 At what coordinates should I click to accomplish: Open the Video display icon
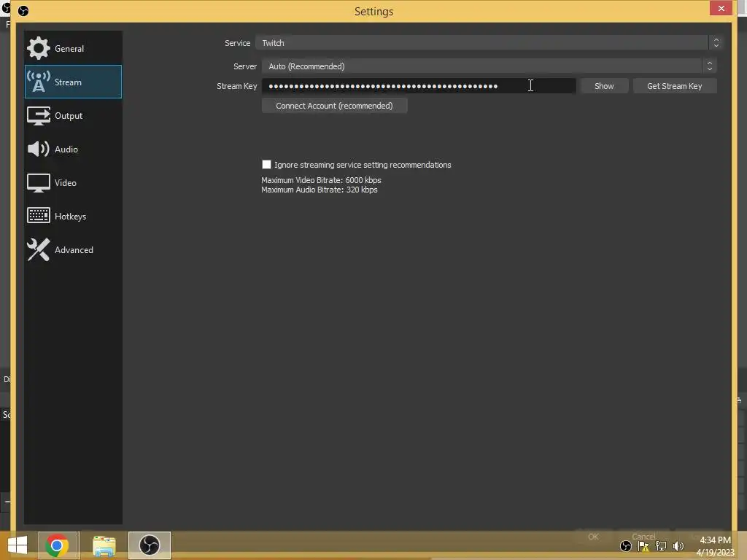coord(38,183)
